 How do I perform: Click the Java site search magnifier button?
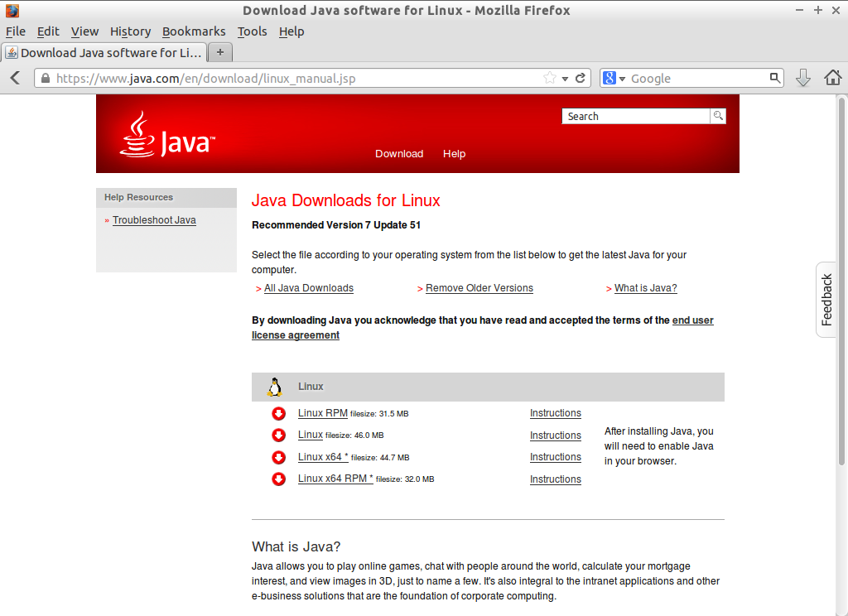click(x=718, y=116)
